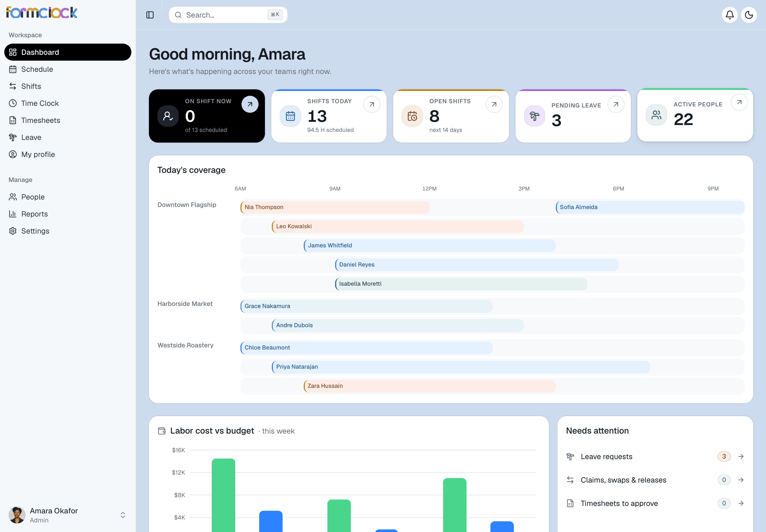Select Grace Nakamura's shift bar

366,306
